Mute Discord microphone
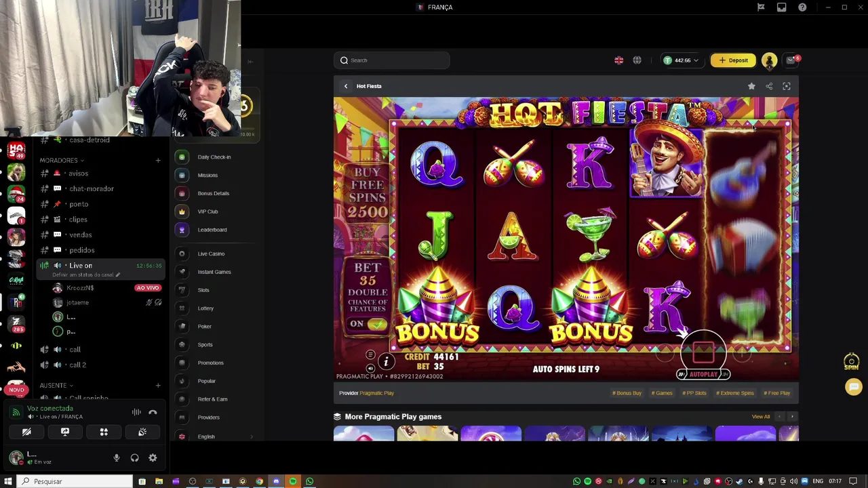 [117, 458]
